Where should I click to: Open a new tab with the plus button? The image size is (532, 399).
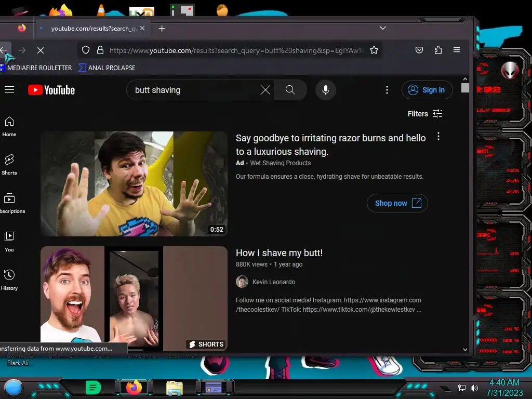tap(162, 29)
